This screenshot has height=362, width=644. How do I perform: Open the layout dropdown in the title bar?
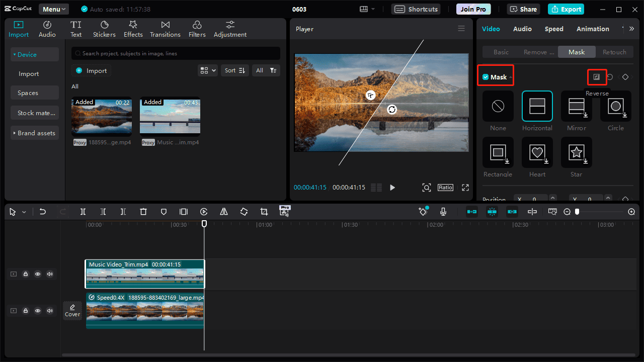pos(368,9)
